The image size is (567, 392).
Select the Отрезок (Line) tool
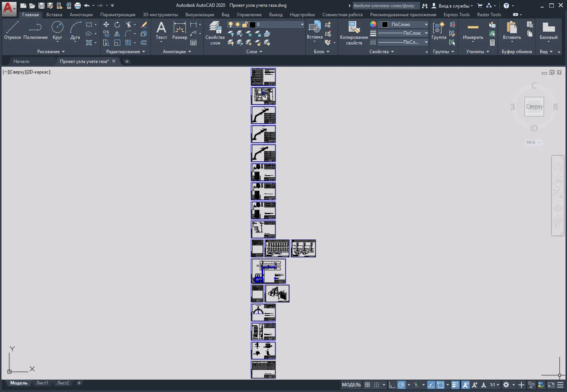[12, 30]
